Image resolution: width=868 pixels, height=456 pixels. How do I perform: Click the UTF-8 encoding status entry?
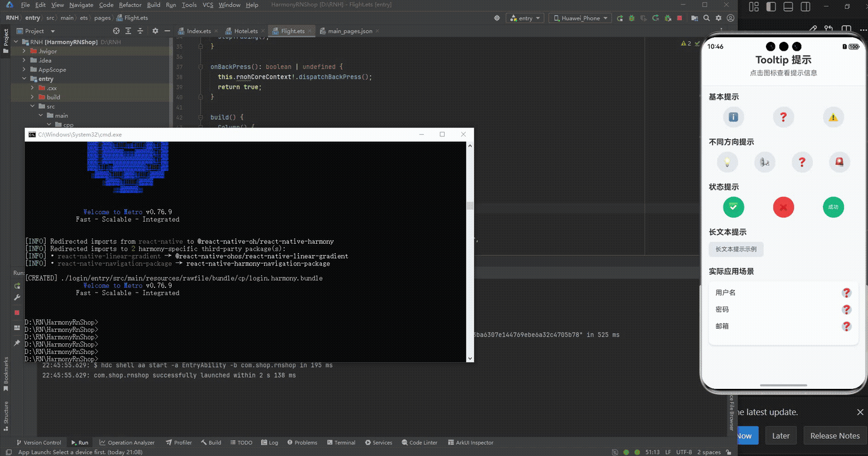(x=683, y=452)
